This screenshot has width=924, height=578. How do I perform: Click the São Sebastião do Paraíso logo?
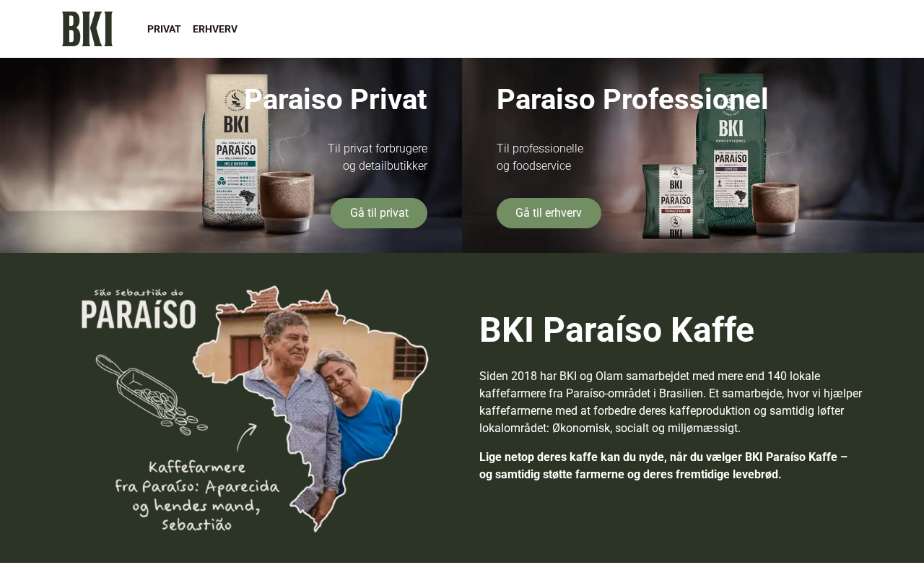(139, 309)
